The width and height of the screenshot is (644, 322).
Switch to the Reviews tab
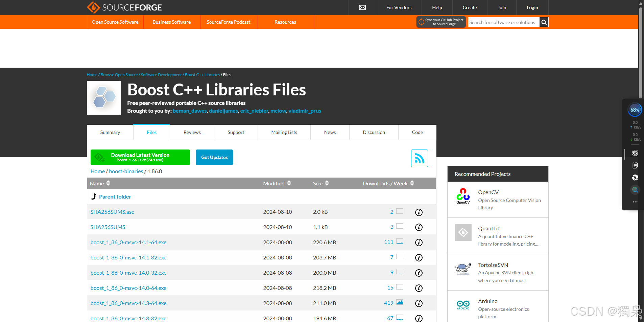coord(192,132)
